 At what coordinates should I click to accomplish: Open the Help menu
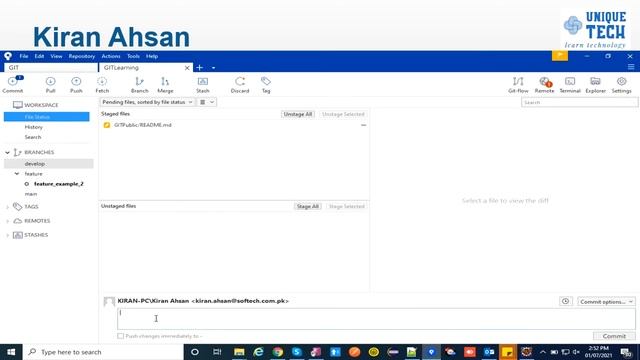click(152, 56)
